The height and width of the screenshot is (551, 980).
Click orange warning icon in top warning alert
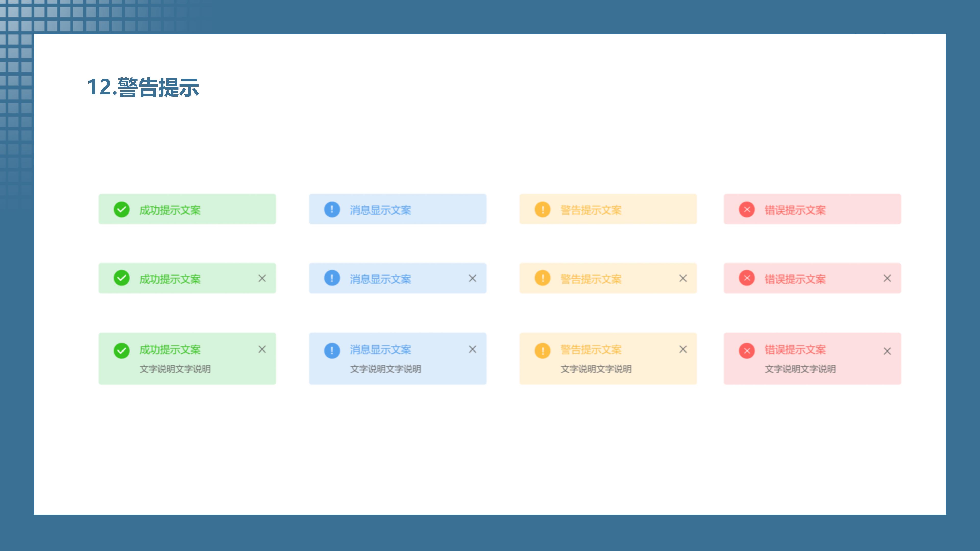point(543,209)
